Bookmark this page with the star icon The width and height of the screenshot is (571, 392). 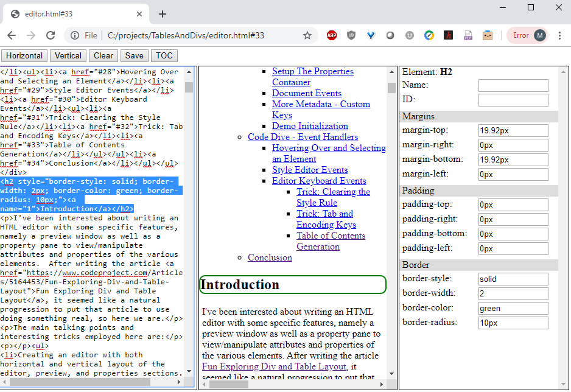click(307, 35)
